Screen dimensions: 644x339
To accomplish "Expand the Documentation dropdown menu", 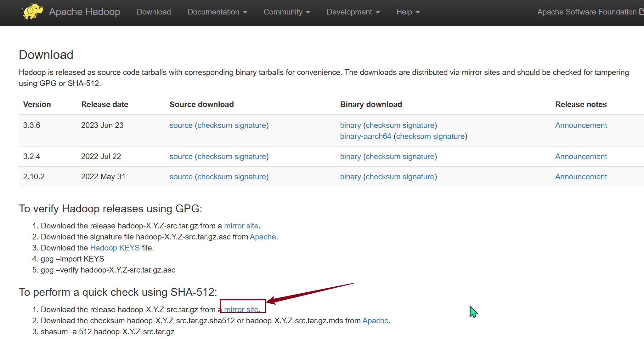I will [x=217, y=12].
